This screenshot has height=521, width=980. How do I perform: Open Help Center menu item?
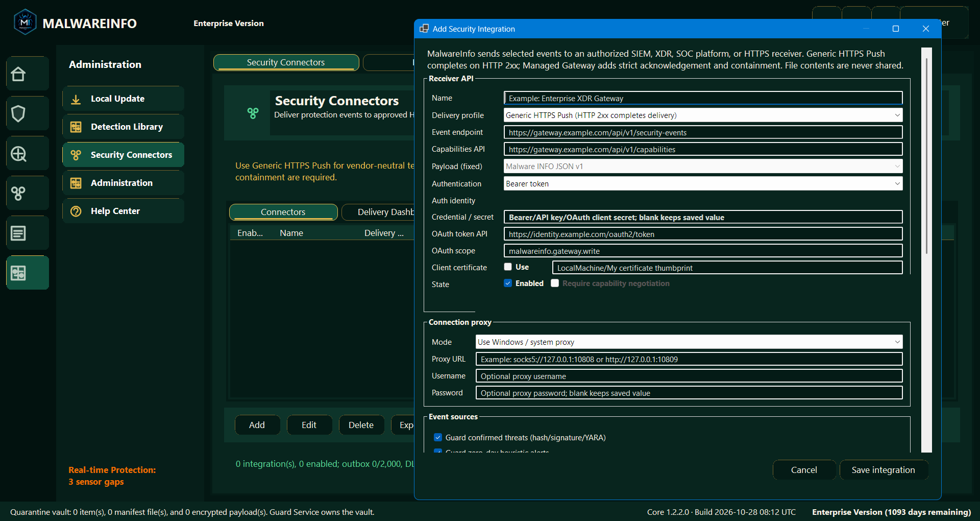124,211
